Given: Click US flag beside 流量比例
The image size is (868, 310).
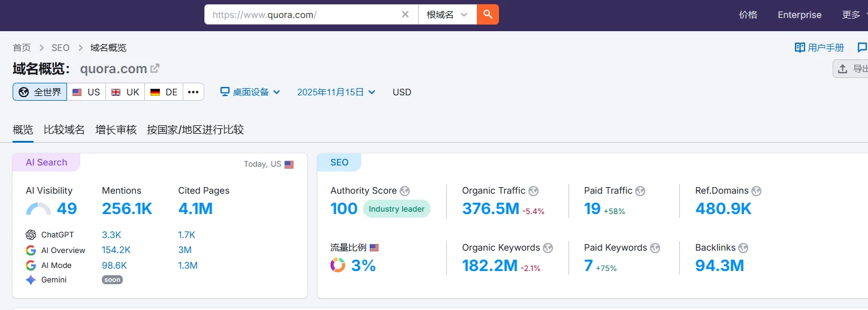Looking at the screenshot, I should (374, 248).
